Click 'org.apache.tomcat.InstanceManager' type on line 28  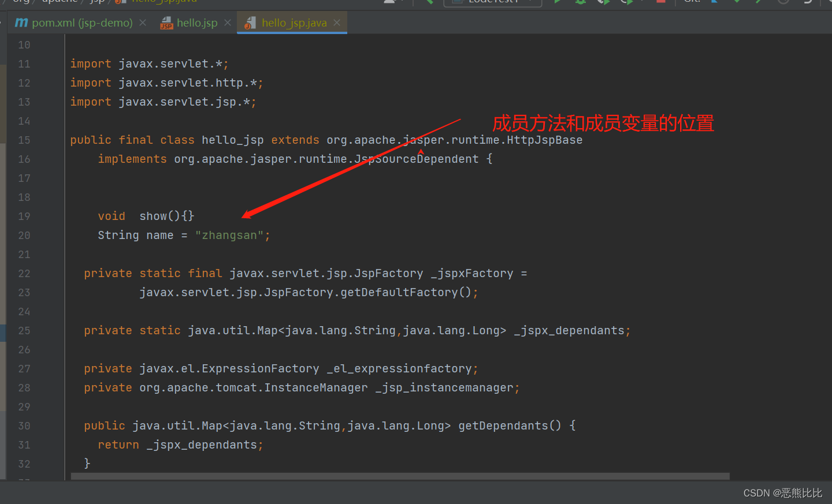[x=254, y=388]
